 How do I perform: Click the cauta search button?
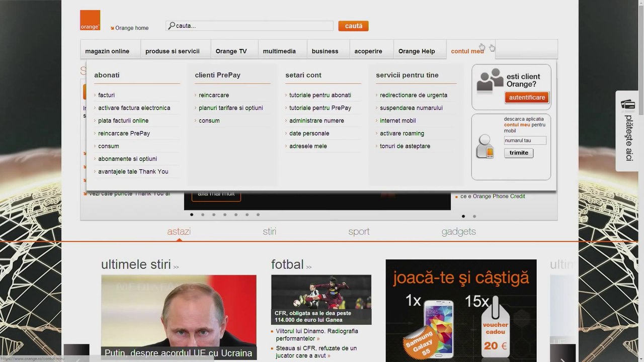353,26
